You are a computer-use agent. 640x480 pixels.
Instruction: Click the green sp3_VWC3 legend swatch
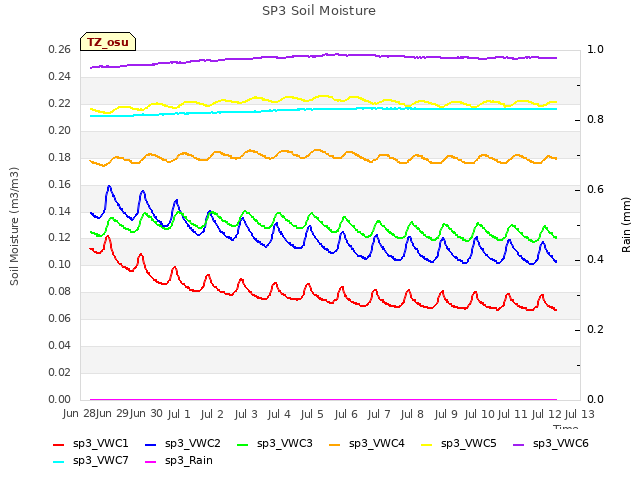pos(243,445)
